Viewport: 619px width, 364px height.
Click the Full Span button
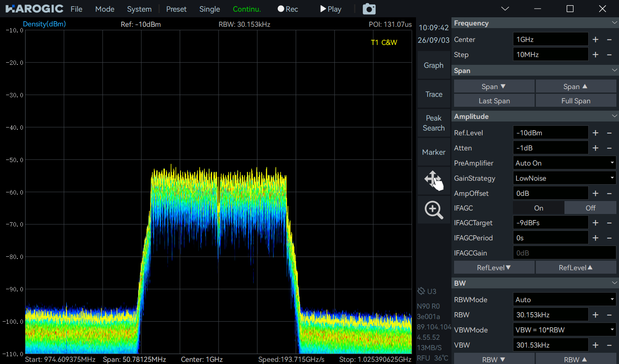[x=576, y=101]
